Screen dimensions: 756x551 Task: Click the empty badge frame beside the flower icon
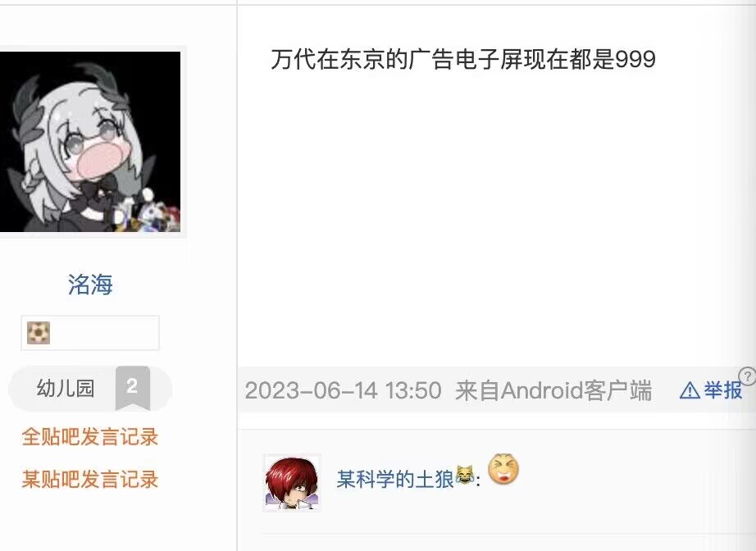(90, 333)
